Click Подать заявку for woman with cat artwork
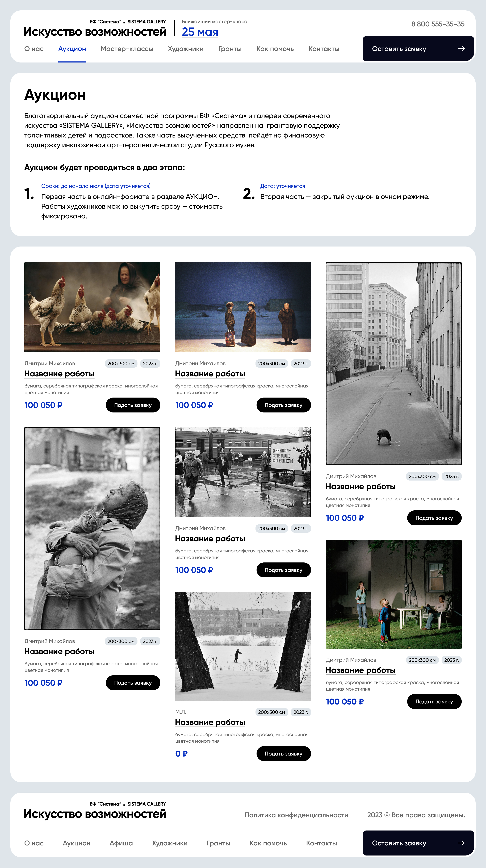486x868 pixels. (x=133, y=683)
